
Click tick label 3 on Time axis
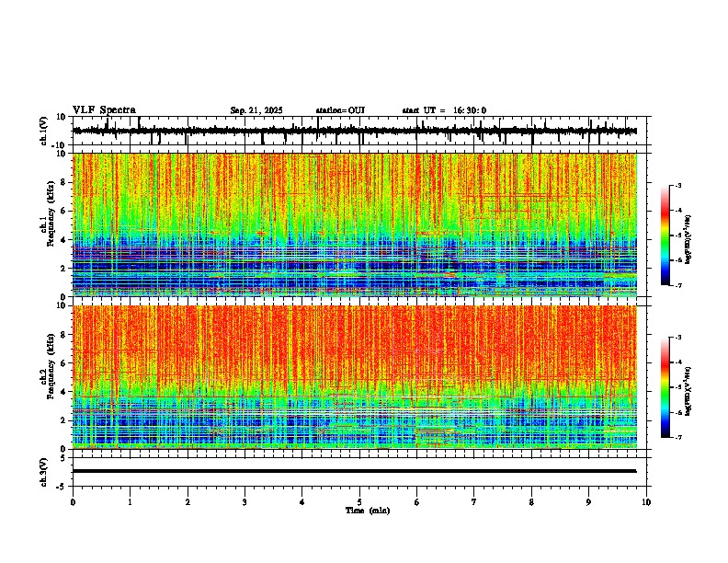[x=245, y=502]
